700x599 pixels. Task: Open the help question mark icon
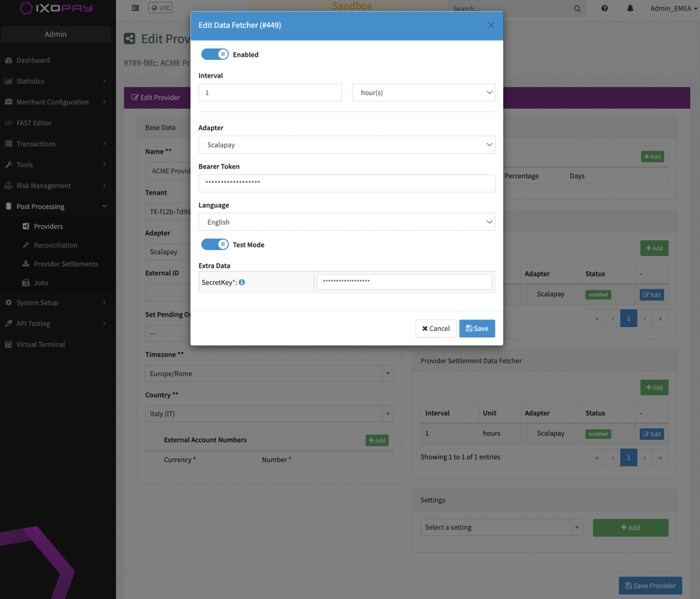tap(604, 8)
